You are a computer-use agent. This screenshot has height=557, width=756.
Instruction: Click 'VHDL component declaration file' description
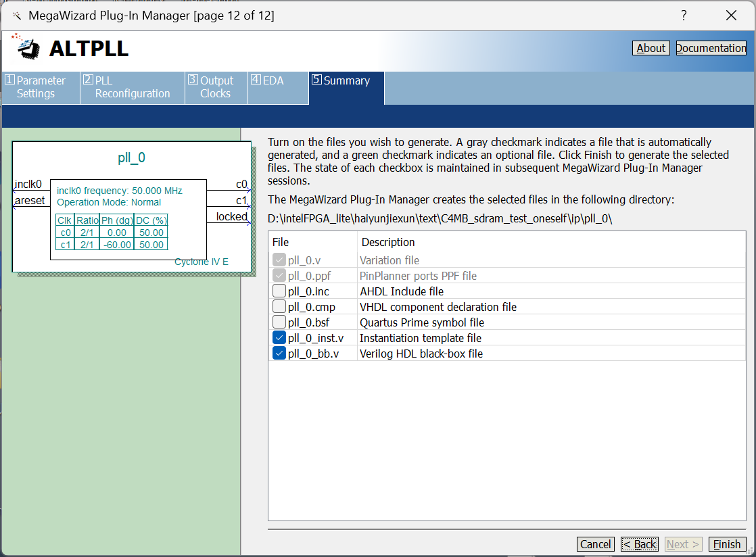pos(438,307)
